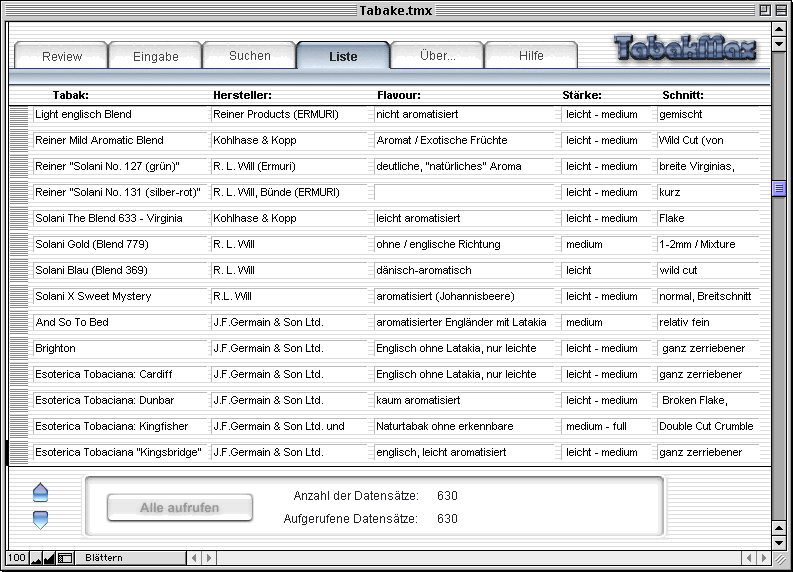This screenshot has width=793, height=572.
Task: Click the Alle aufrufen button
Action: coord(180,507)
